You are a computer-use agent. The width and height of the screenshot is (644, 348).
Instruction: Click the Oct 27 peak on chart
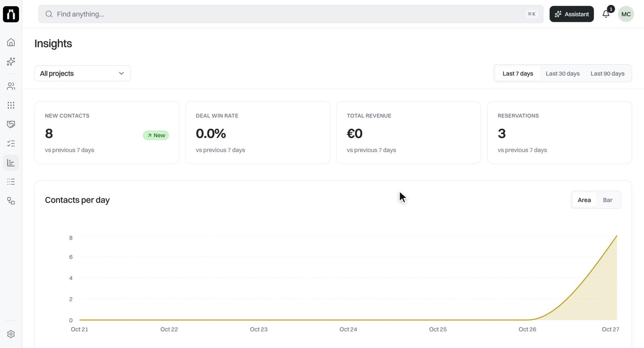[x=616, y=236]
